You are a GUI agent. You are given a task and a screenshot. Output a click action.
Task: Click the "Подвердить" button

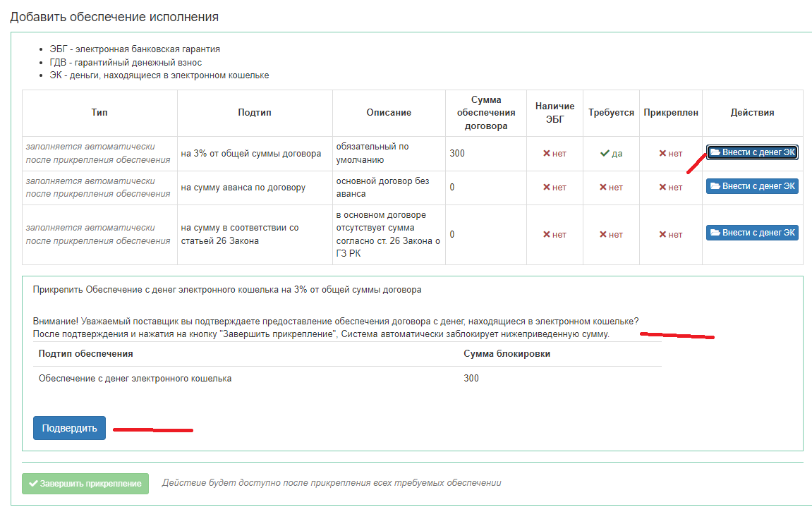click(69, 428)
